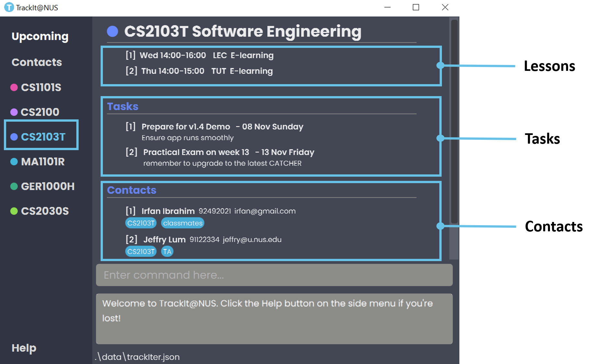Click Irfan's CS2103T tag

click(x=141, y=223)
